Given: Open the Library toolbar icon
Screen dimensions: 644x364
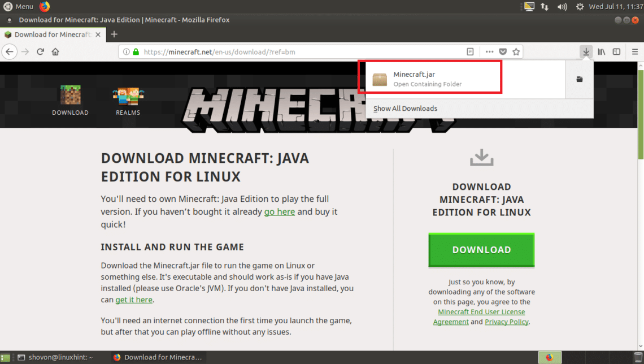Looking at the screenshot, I should (601, 52).
